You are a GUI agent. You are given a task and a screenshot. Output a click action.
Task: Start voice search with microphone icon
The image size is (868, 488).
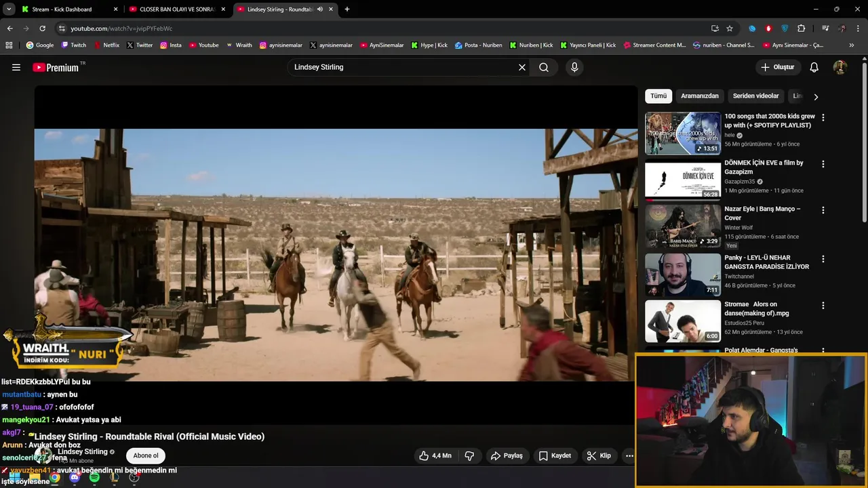pos(574,67)
